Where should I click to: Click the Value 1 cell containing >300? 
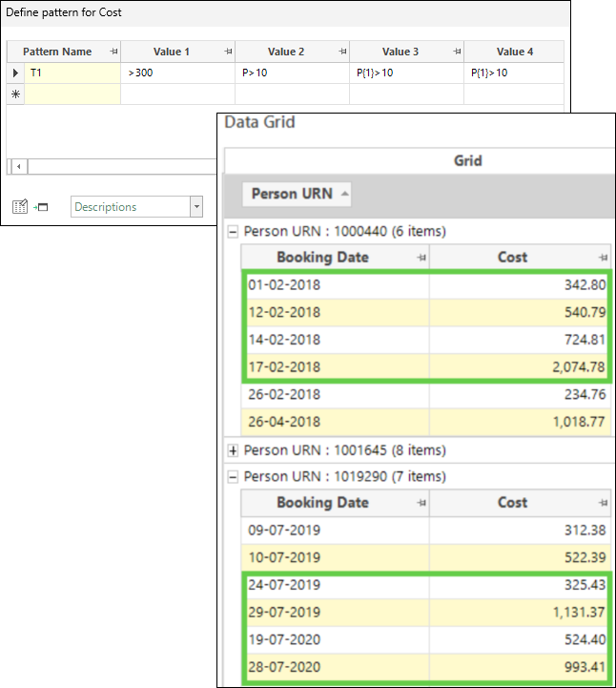tap(177, 73)
